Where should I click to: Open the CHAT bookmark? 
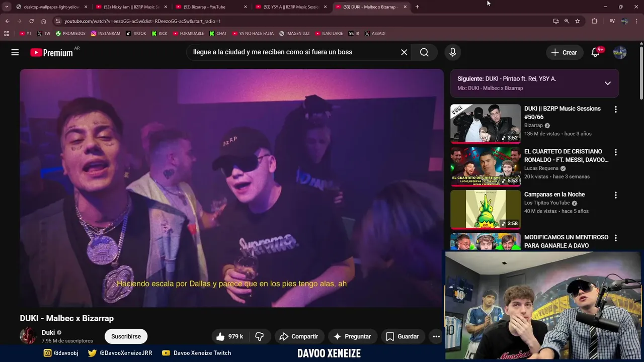(x=218, y=34)
